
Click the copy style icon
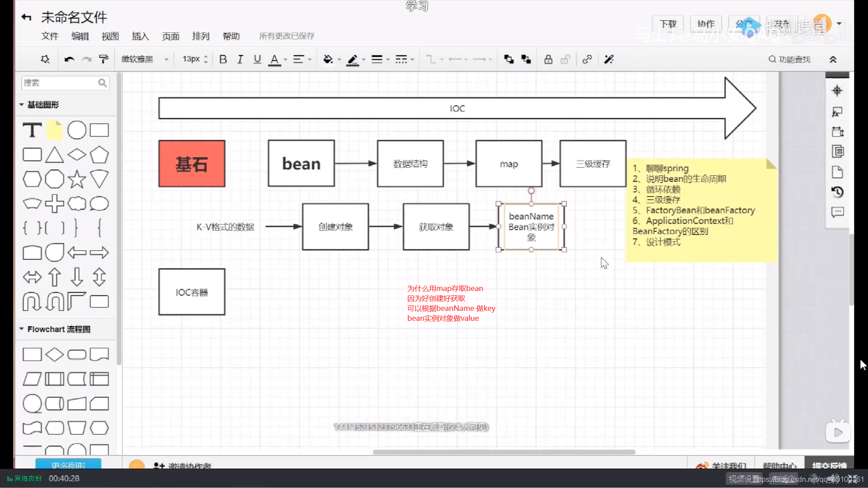104,59
